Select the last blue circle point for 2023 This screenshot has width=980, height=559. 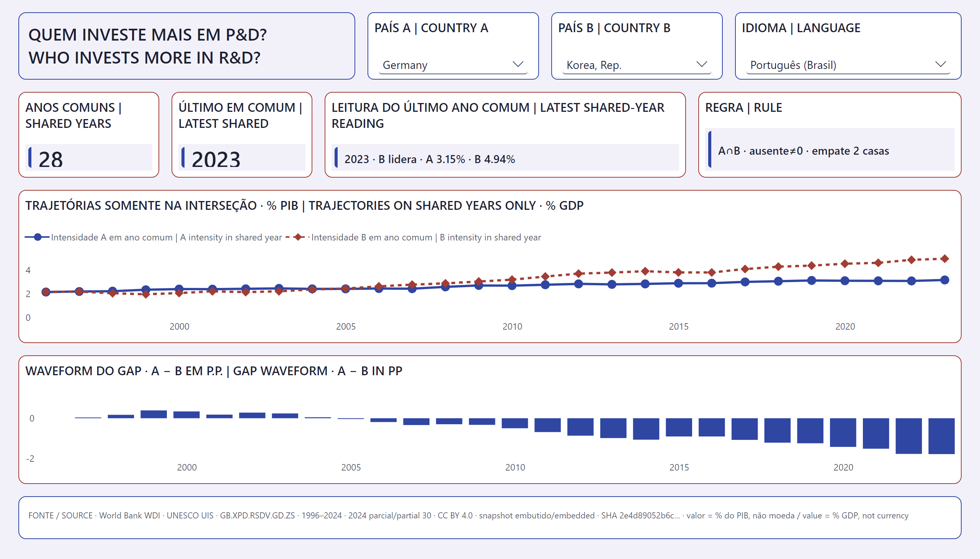tap(945, 280)
